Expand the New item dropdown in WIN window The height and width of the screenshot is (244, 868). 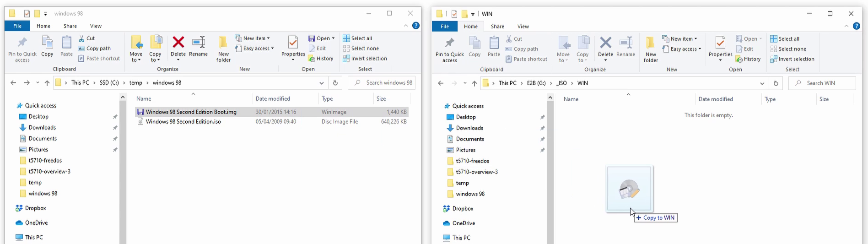click(x=680, y=39)
